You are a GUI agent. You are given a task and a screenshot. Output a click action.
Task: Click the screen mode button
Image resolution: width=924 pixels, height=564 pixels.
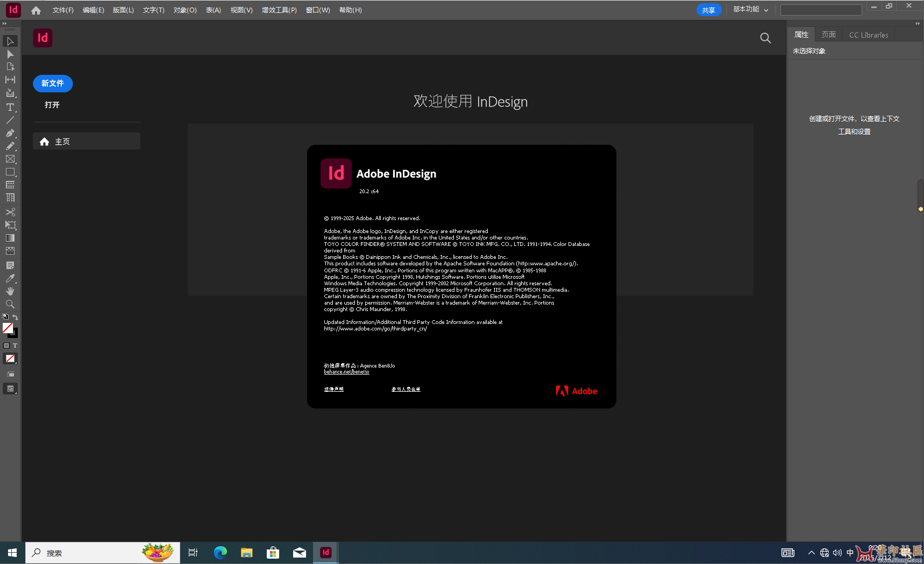pos(10,389)
